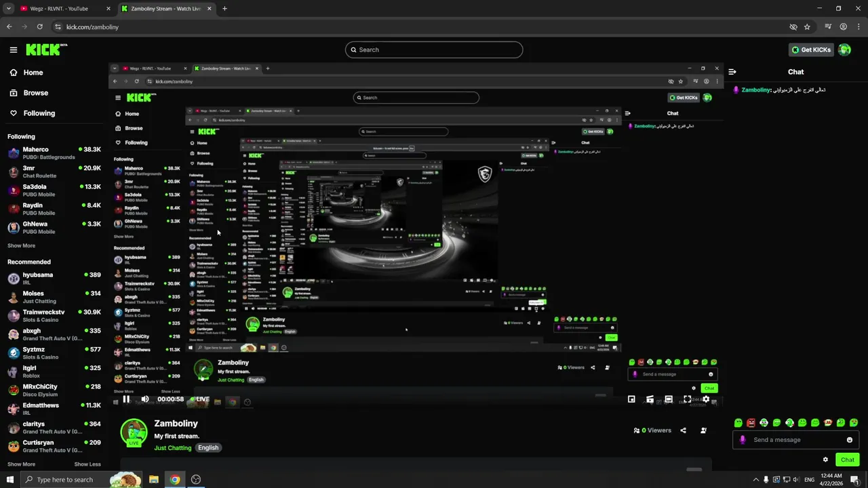Click Send a message field in main chat
Screen dimensions: 868x488
(794, 440)
